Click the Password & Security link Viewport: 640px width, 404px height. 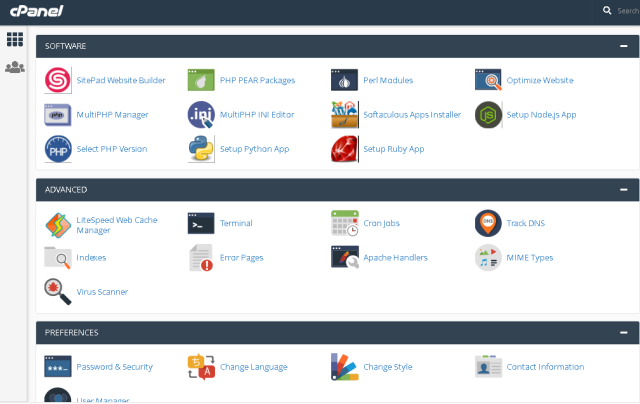(114, 367)
